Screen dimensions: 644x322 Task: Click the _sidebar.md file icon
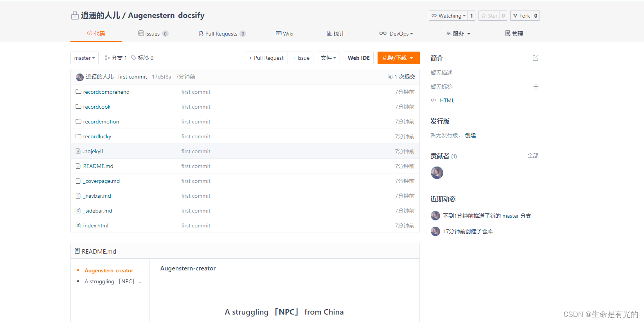[78, 211]
